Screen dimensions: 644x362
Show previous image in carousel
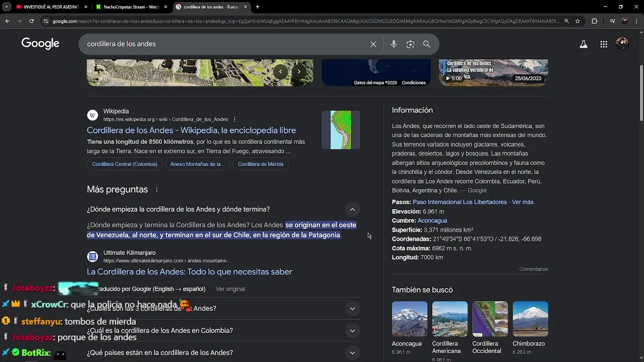click(280, 71)
